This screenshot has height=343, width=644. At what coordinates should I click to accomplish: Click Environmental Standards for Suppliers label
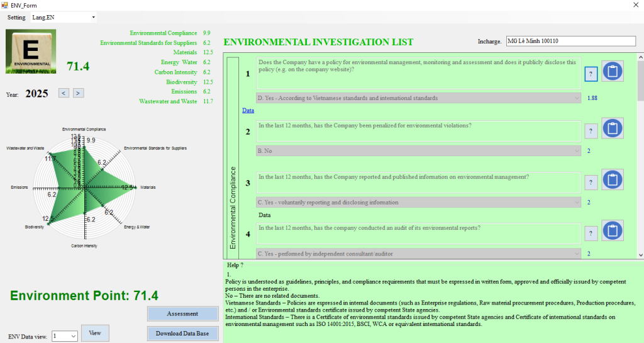tap(148, 43)
